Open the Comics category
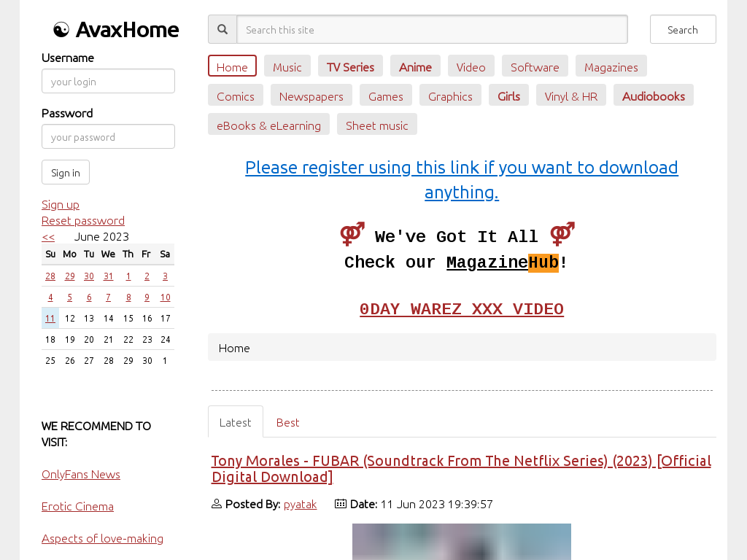The width and height of the screenshot is (747, 560). coord(236,96)
